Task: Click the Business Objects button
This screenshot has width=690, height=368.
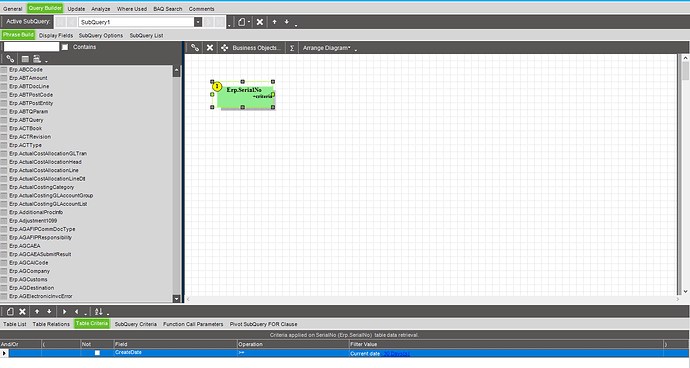Action: click(x=256, y=48)
